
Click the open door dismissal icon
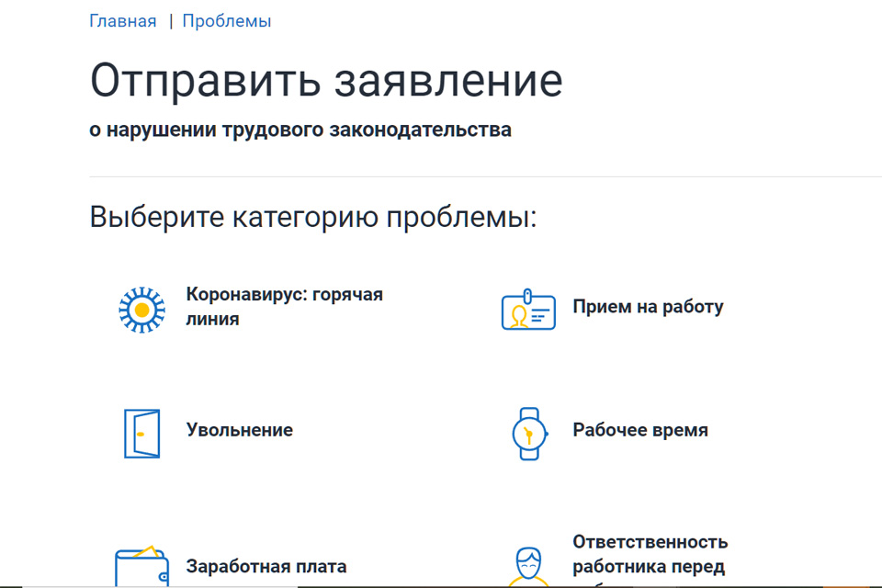141,434
